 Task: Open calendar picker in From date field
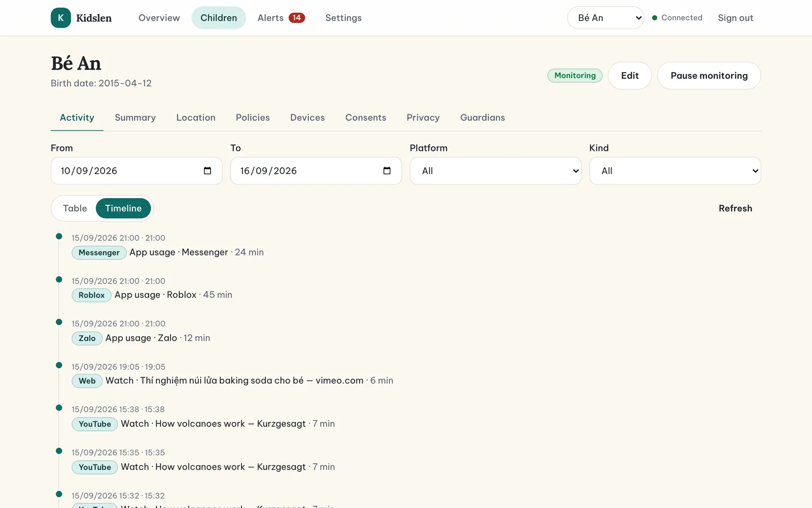[x=207, y=171]
